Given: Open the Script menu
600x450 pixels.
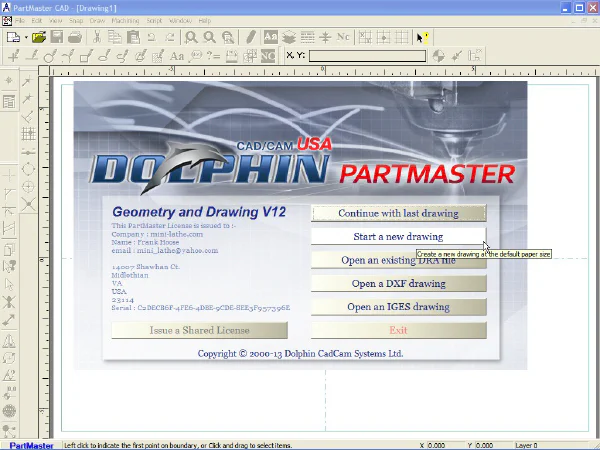Looking at the screenshot, I should point(154,21).
